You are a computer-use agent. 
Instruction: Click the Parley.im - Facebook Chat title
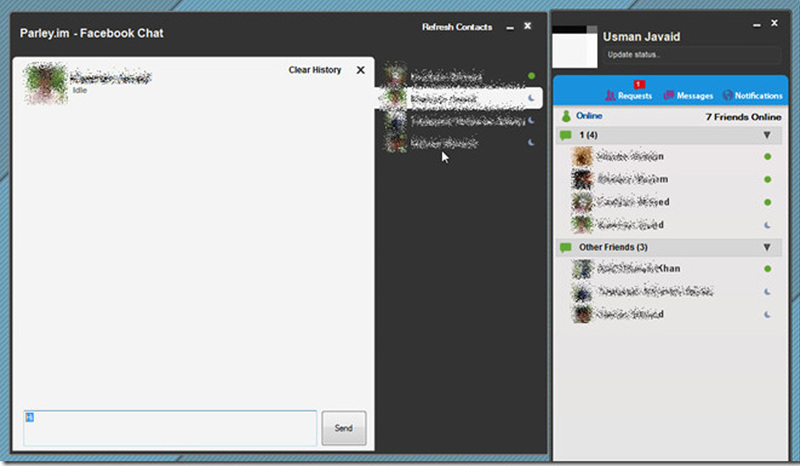click(91, 33)
